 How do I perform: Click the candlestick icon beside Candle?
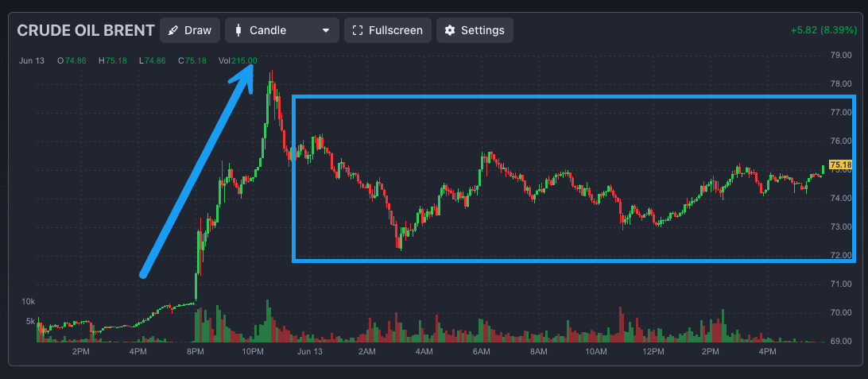[238, 31]
